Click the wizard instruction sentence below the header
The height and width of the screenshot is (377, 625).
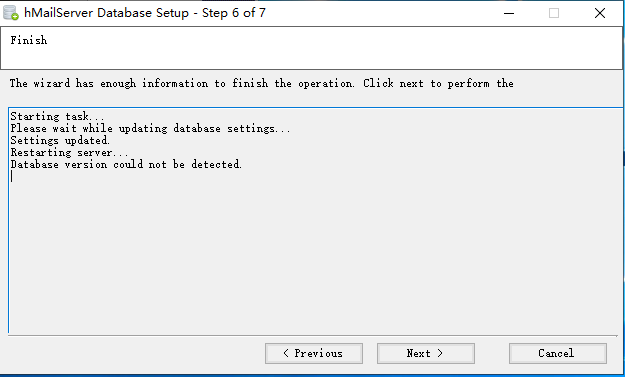pos(261,83)
